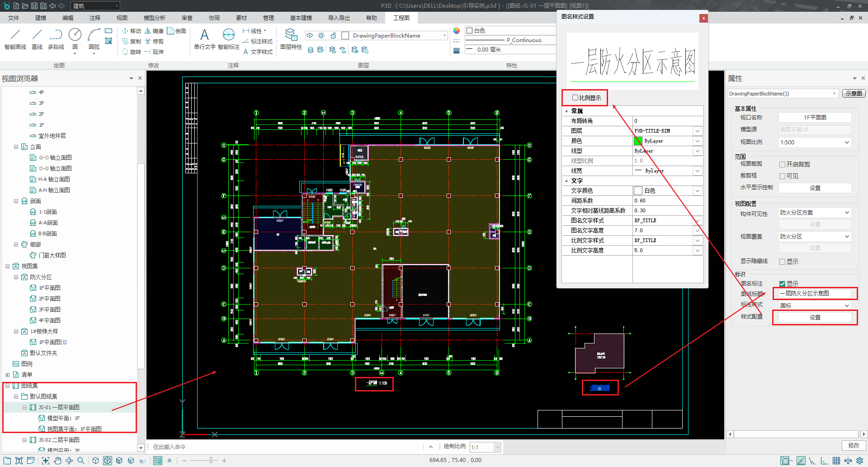Click the green 颜色 ByLayer swatch
Screen dimensions: 868x467
coord(638,141)
